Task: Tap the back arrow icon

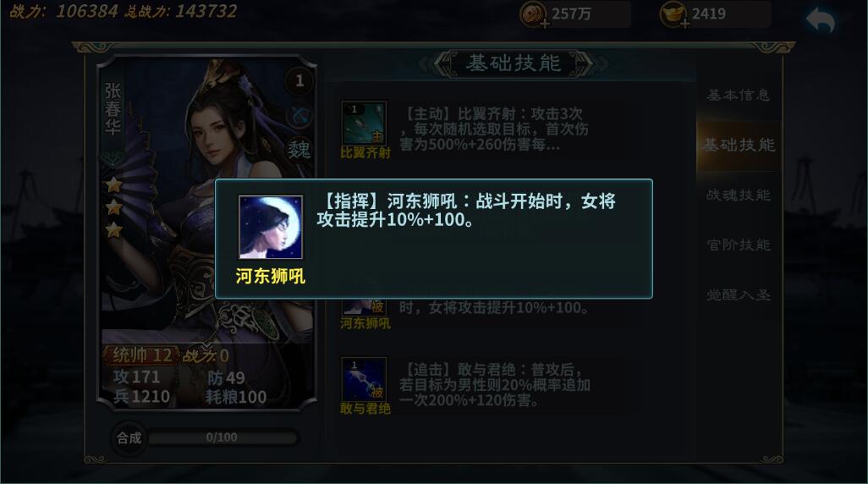Action: pos(821,21)
